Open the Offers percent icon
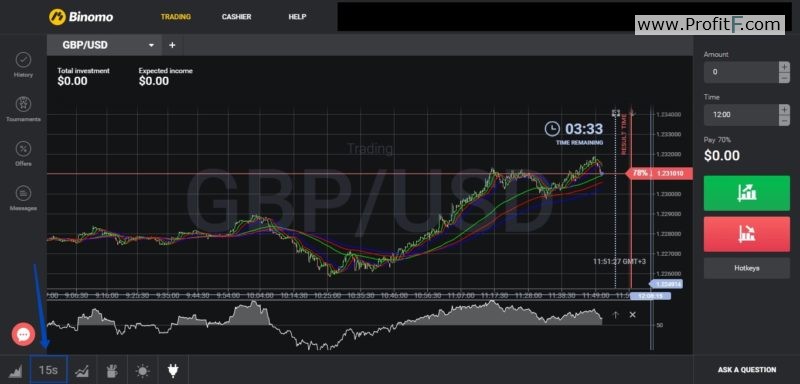 coord(23,148)
